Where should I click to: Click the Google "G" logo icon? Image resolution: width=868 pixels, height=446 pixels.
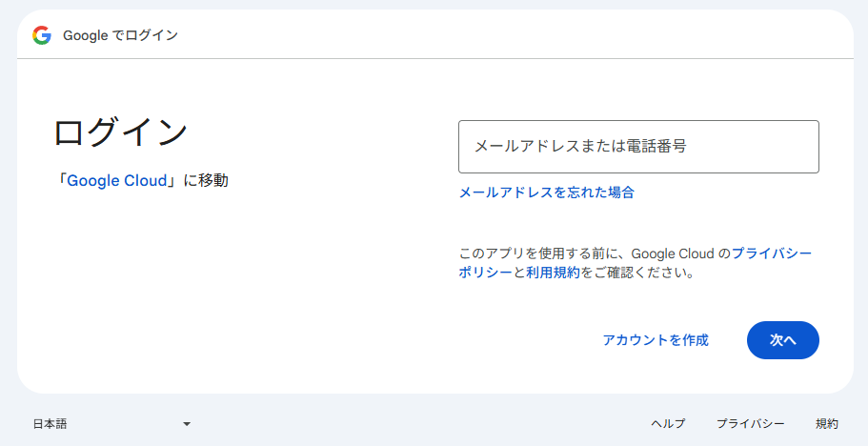click(x=41, y=35)
